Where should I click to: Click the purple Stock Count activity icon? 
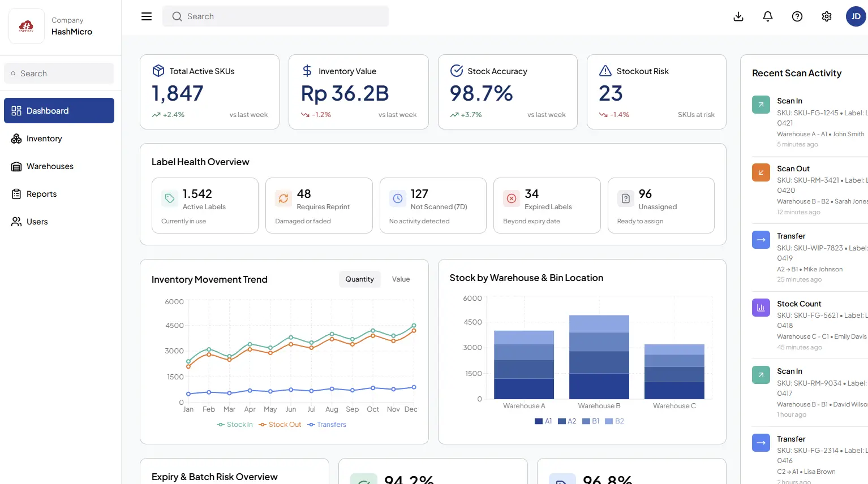pos(760,308)
